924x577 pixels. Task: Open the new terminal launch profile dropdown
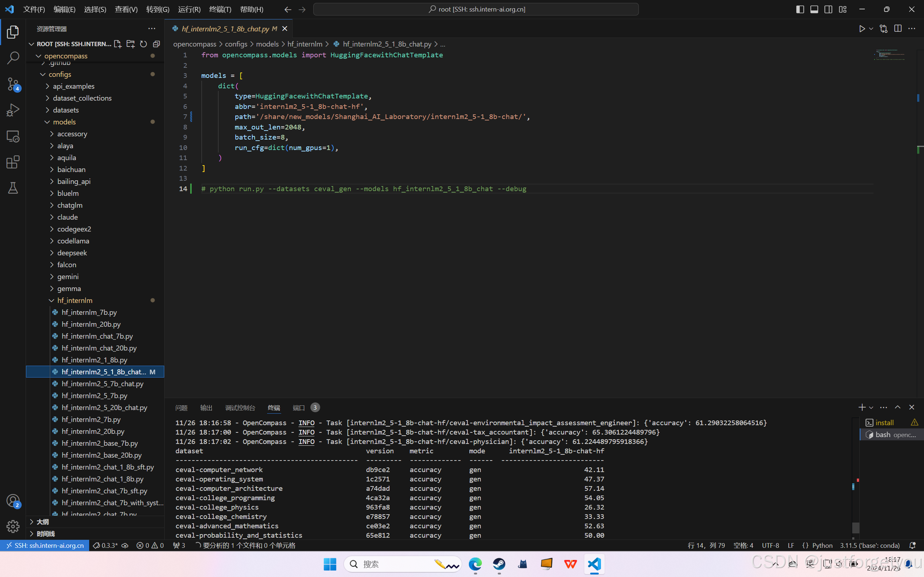(x=871, y=408)
